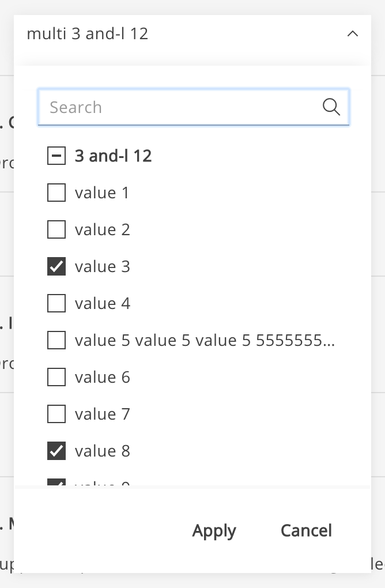Uncheck the partially visible 'value 9' checkbox

coord(56,484)
